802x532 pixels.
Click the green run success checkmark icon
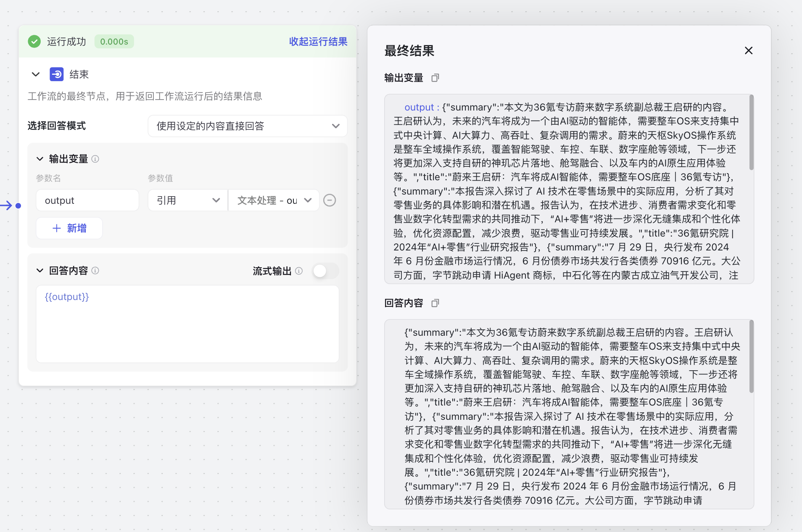(x=34, y=41)
